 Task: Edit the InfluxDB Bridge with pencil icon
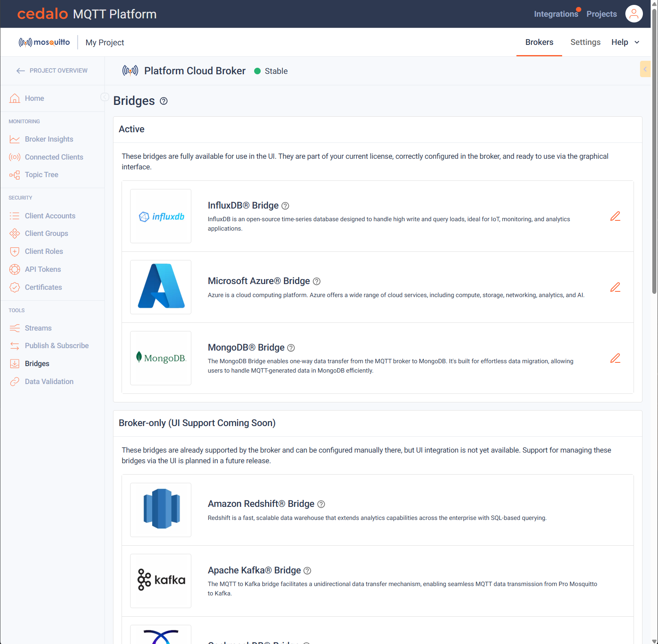(615, 216)
